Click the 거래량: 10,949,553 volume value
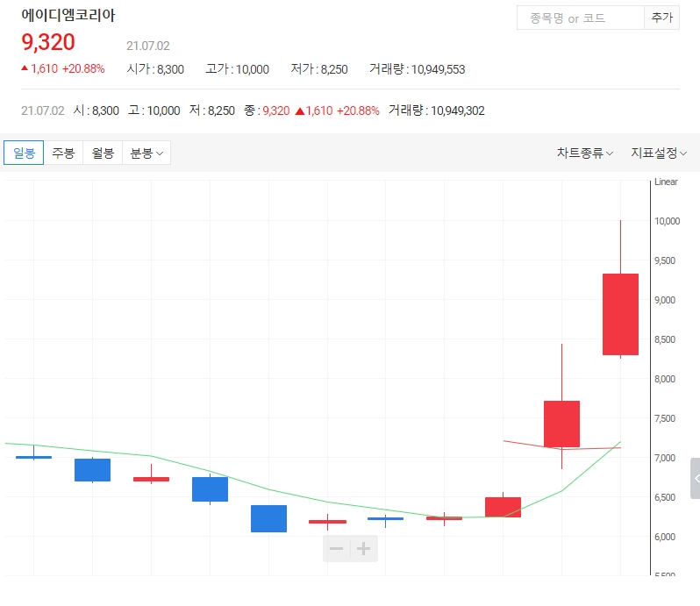The image size is (700, 606). coord(417,69)
